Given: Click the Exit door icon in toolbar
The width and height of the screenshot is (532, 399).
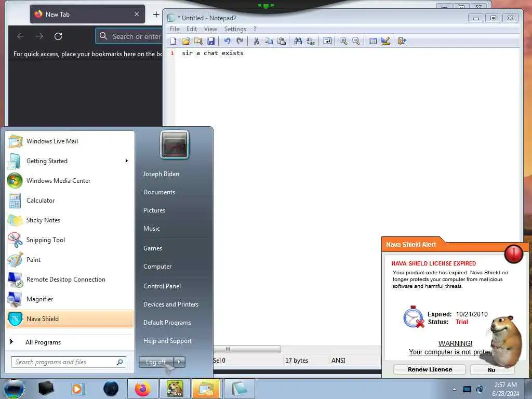Looking at the screenshot, I should click(402, 41).
